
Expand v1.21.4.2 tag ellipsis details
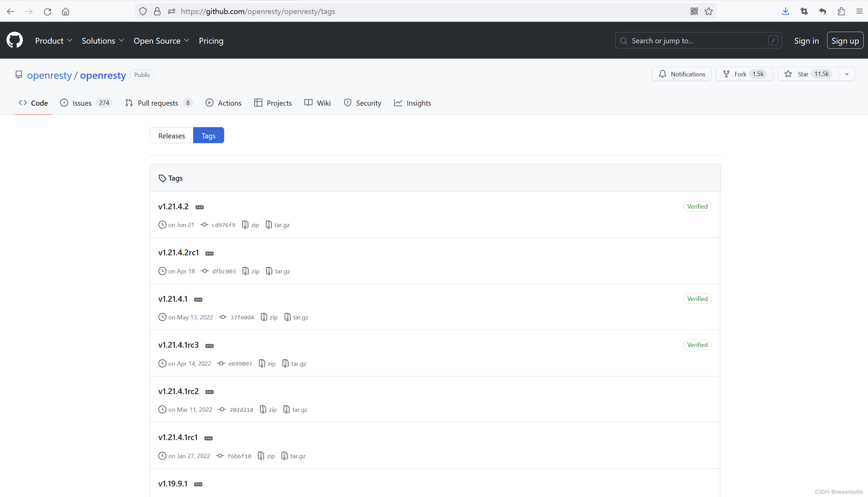click(200, 207)
